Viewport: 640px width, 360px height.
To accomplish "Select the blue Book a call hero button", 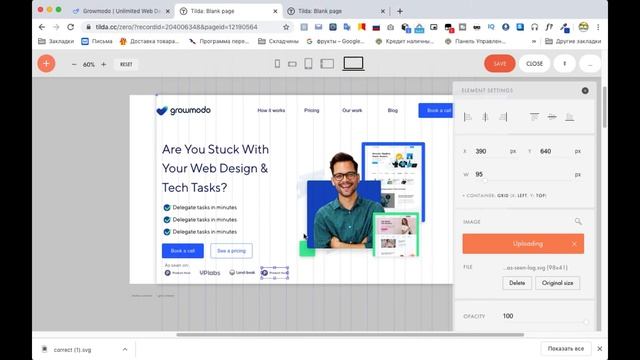I will click(182, 251).
